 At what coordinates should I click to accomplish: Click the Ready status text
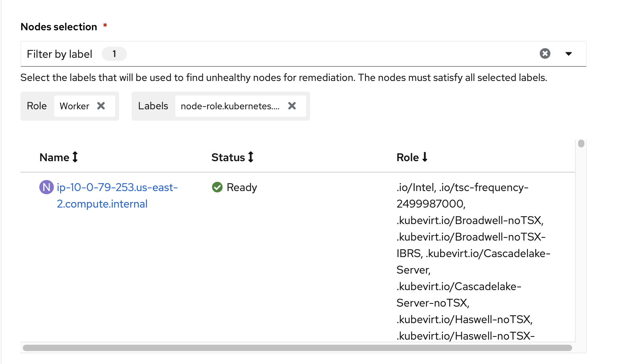[x=242, y=188]
